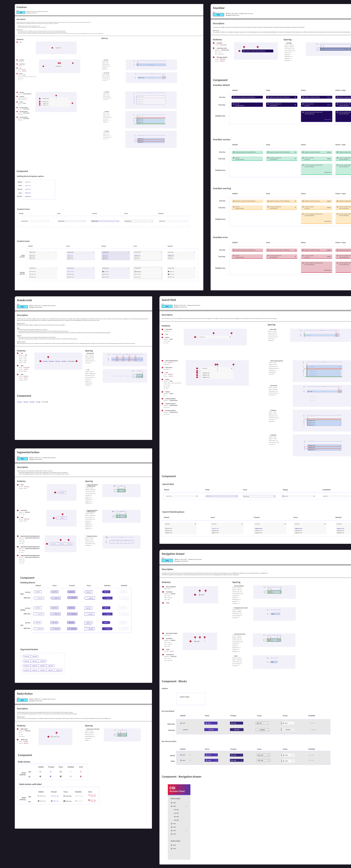The width and height of the screenshot is (351, 868).
Task: Click the CGI Business Cloud logo
Action: click(x=177, y=789)
